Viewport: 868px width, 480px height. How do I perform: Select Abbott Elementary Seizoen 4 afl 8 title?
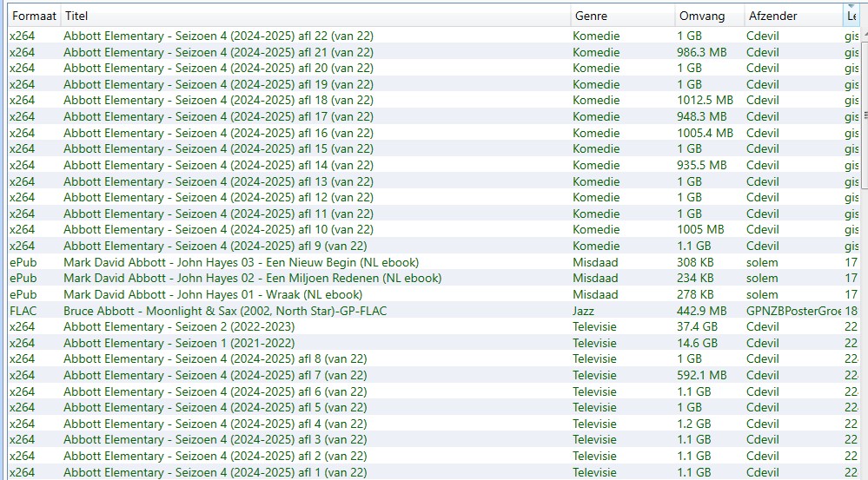tap(215, 358)
